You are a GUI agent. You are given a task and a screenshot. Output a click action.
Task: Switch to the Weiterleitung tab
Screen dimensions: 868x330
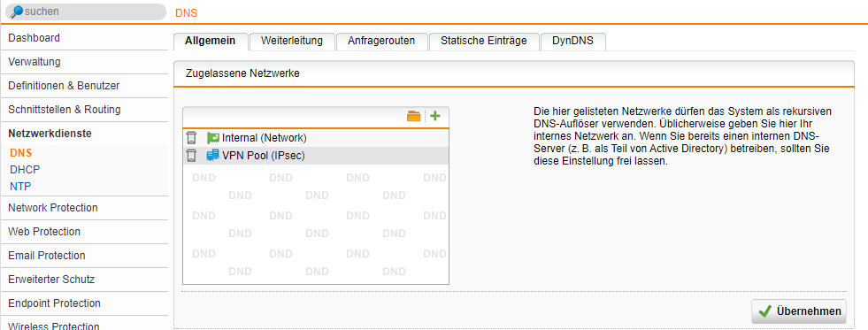(x=292, y=41)
